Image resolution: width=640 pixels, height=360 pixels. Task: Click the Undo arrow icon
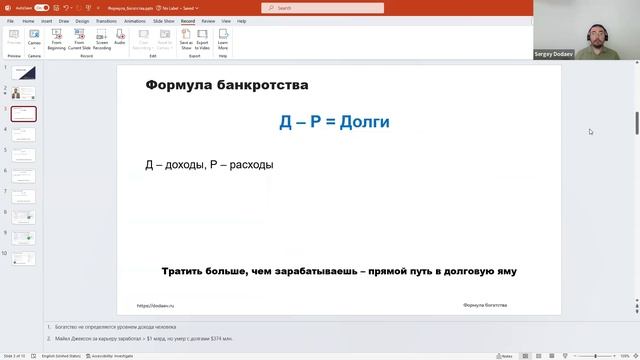pyautogui.click(x=65, y=8)
